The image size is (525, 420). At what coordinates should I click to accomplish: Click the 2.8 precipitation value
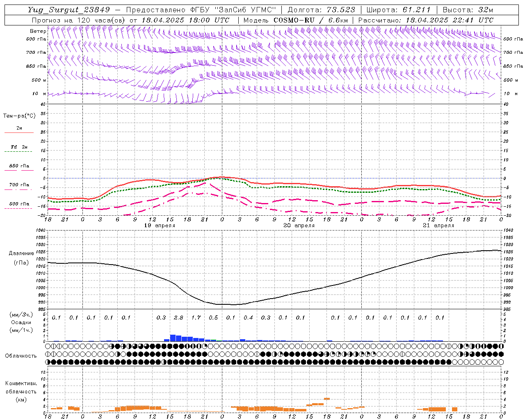point(178,318)
